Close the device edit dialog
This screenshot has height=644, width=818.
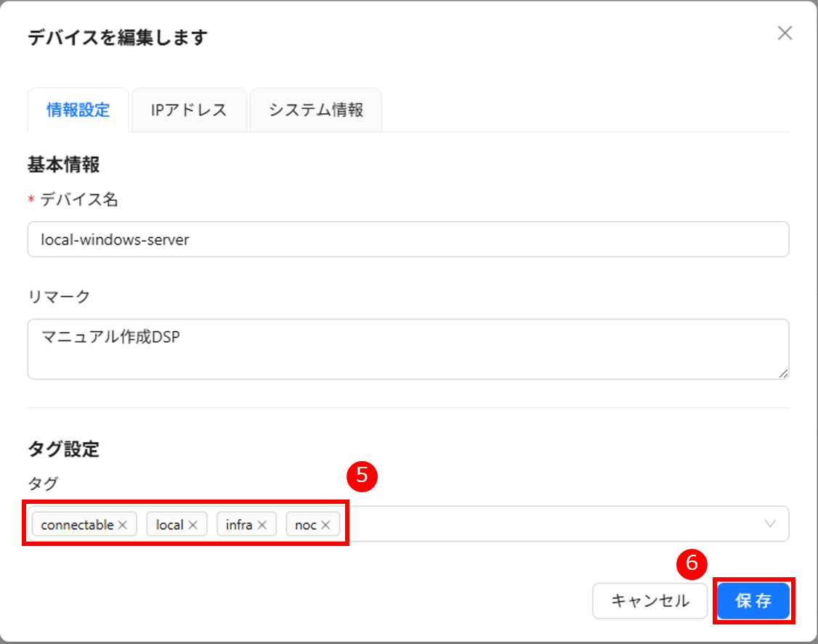[785, 33]
